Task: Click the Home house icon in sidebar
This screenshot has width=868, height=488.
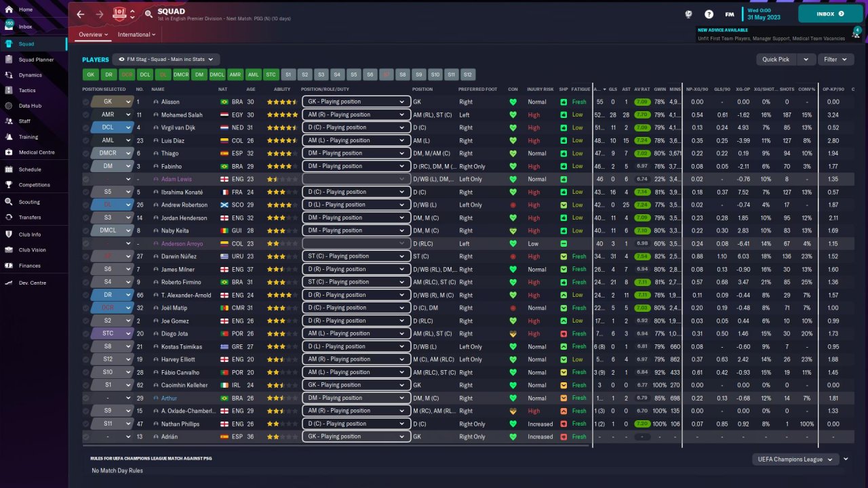Action: click(x=9, y=9)
